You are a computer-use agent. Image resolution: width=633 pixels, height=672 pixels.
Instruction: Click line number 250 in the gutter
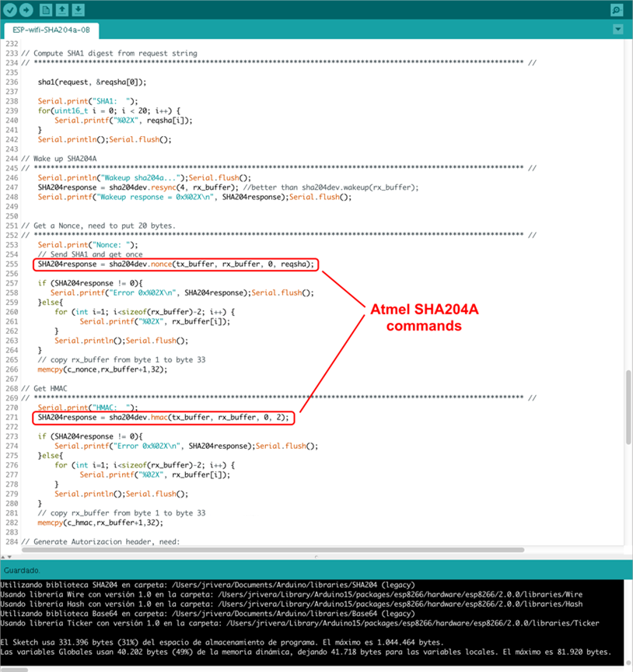point(12,216)
